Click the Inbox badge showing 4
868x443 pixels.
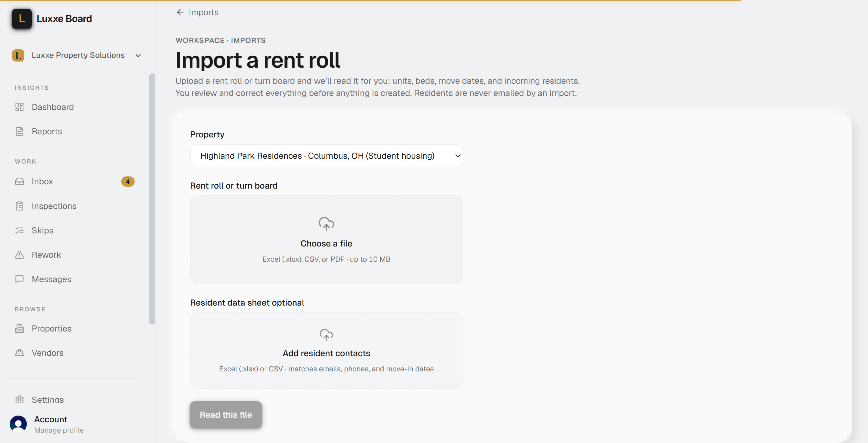[x=128, y=181]
